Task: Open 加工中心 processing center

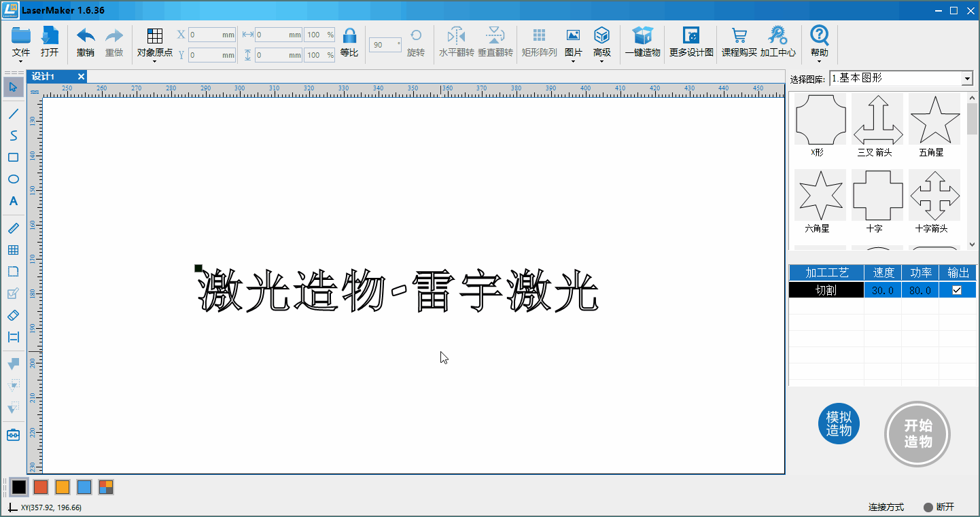Action: [x=777, y=36]
